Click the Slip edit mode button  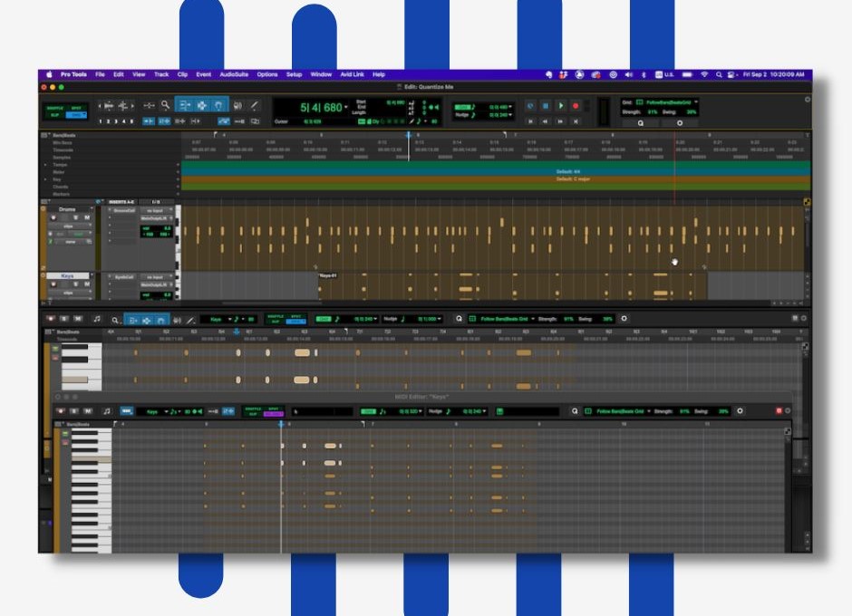click(x=55, y=115)
